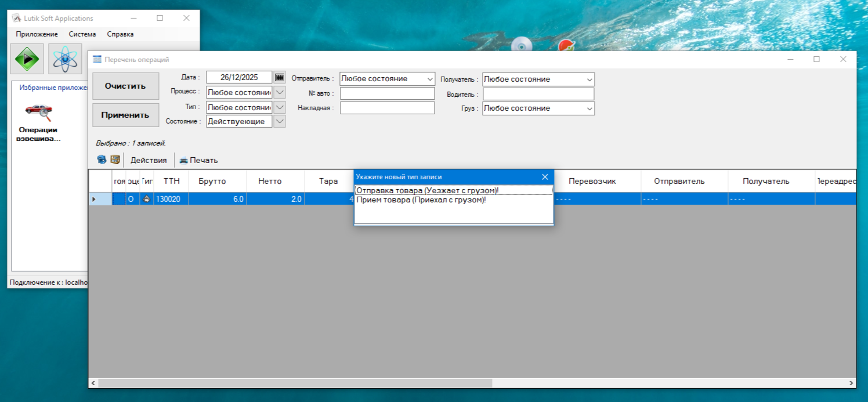Expand the Состояние dropdown
The image size is (868, 402).
[x=280, y=121]
